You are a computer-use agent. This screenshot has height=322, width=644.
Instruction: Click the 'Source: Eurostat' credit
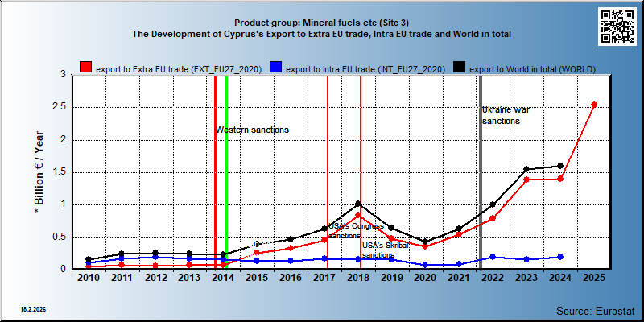click(x=596, y=310)
